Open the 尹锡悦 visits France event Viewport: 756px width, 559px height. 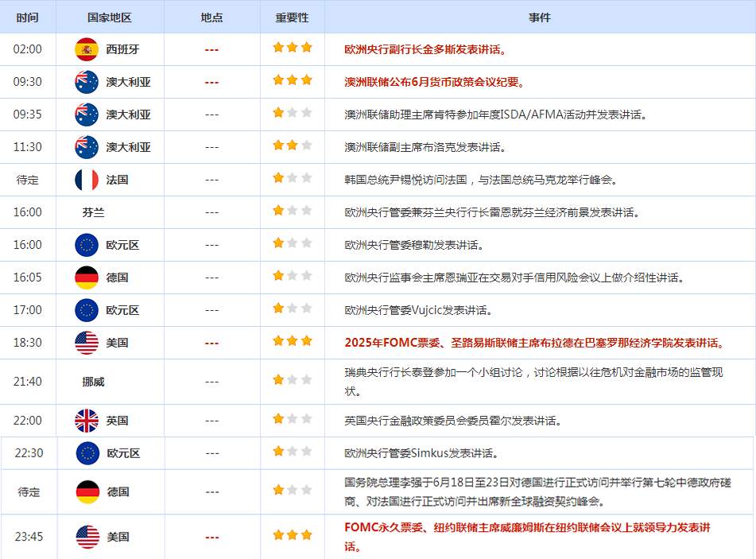481,180
